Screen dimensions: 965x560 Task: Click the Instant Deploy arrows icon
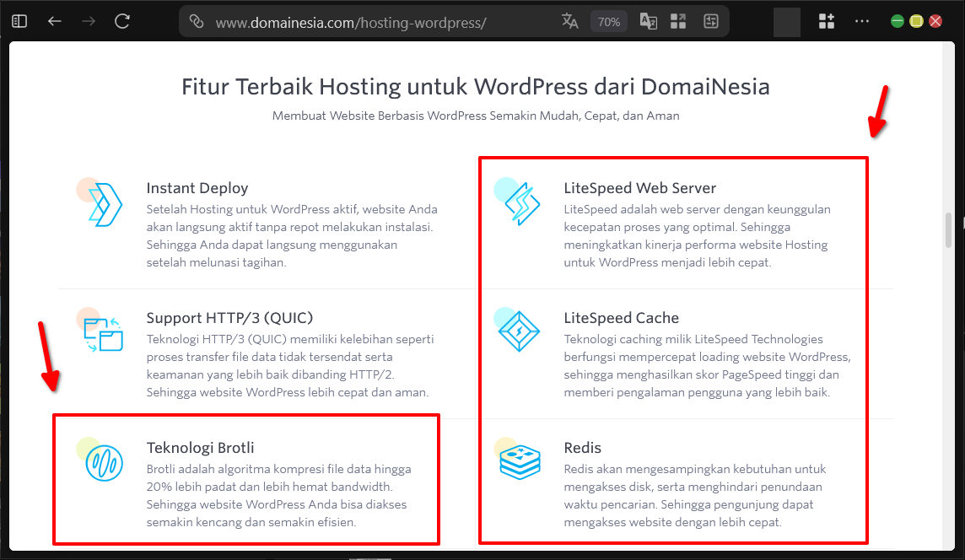coord(101,202)
